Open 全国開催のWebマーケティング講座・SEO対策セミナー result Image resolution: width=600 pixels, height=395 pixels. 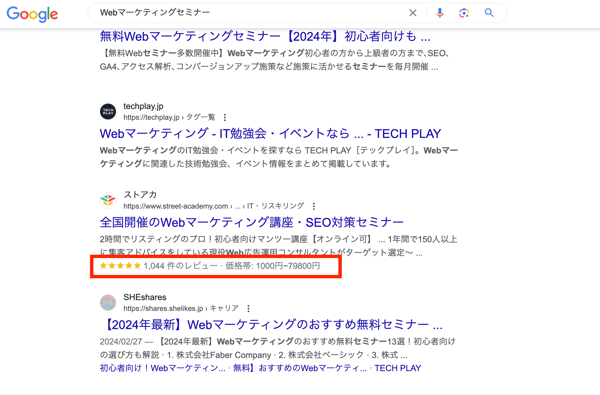(251, 222)
